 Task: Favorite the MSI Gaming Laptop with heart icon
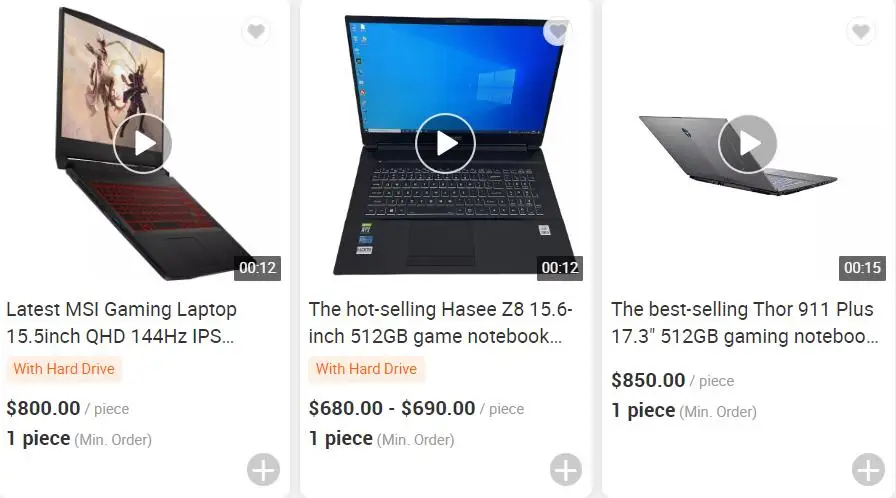pos(255,31)
